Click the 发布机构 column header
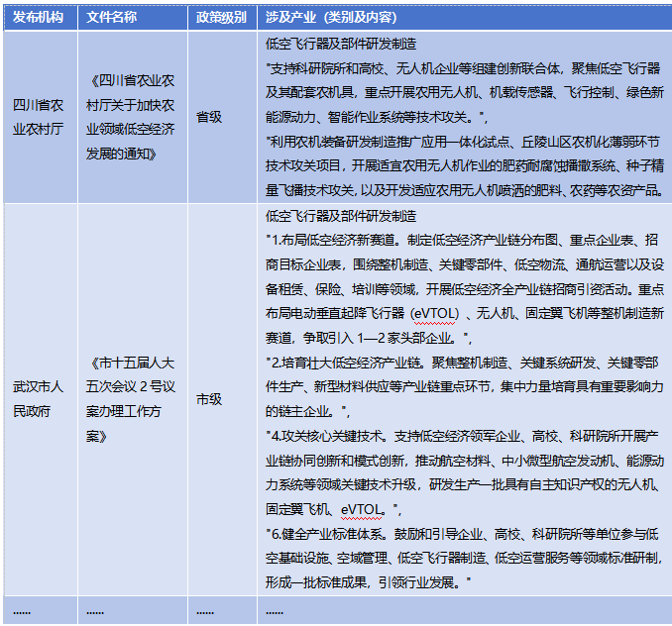The height and width of the screenshot is (626, 672). click(36, 18)
